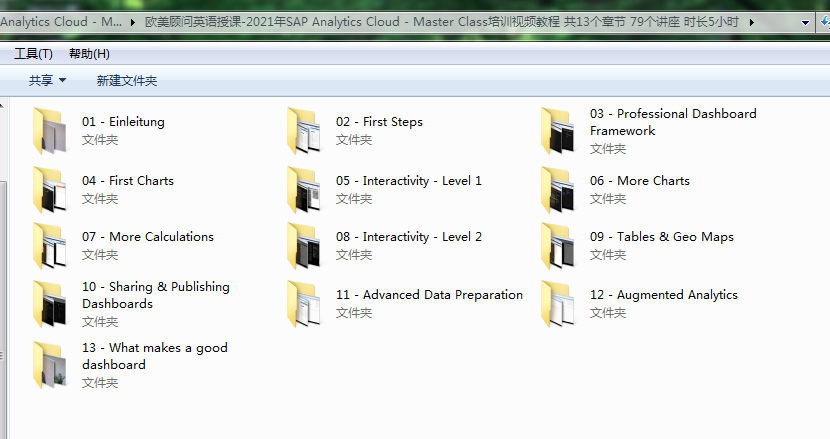Viewport: 830px width, 439px height.
Task: Click the '08 - Interactivity - Level 2' name
Action: [409, 237]
